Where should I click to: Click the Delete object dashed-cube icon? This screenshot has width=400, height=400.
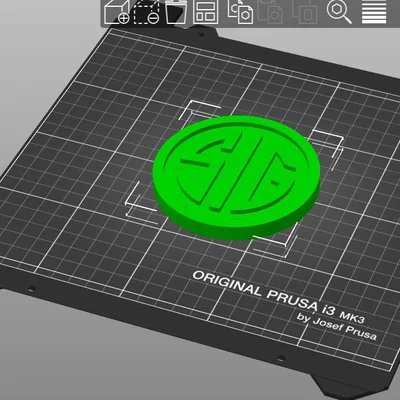pyautogui.click(x=146, y=12)
